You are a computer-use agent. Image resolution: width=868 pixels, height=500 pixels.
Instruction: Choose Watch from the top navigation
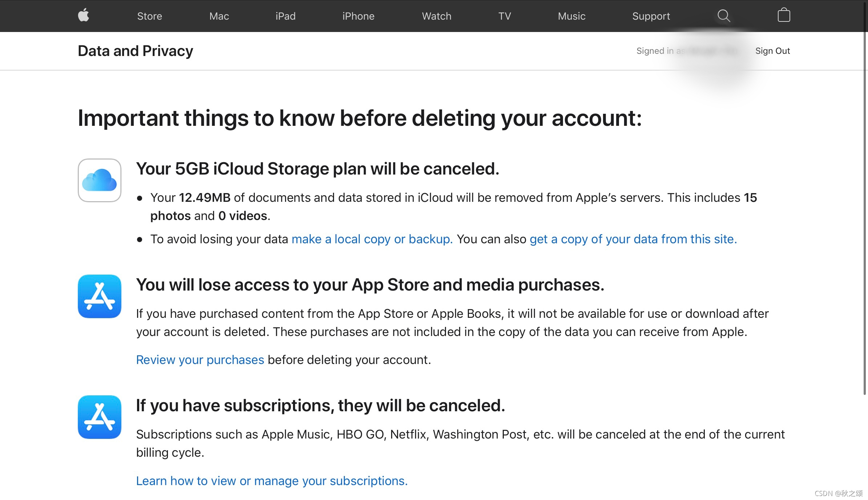click(436, 16)
